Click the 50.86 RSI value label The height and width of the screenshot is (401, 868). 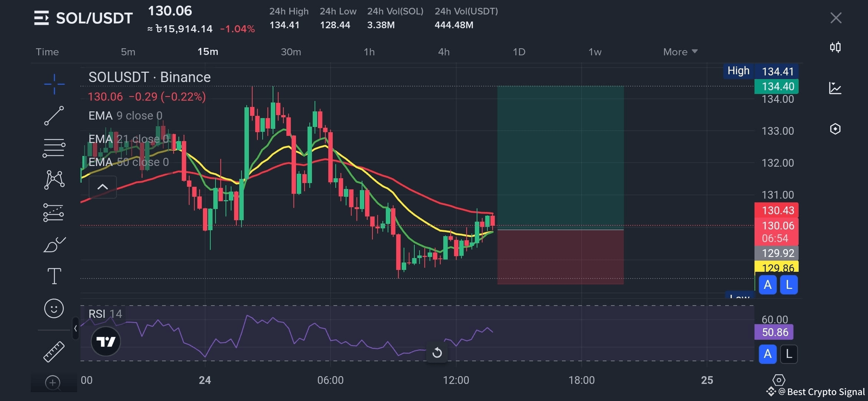[x=774, y=332]
